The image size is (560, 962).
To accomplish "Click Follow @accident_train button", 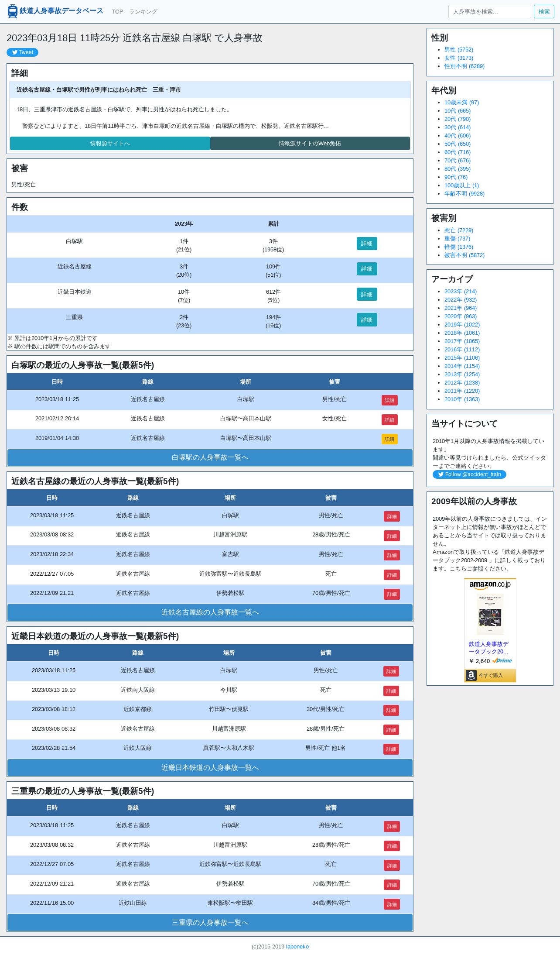I will [469, 474].
